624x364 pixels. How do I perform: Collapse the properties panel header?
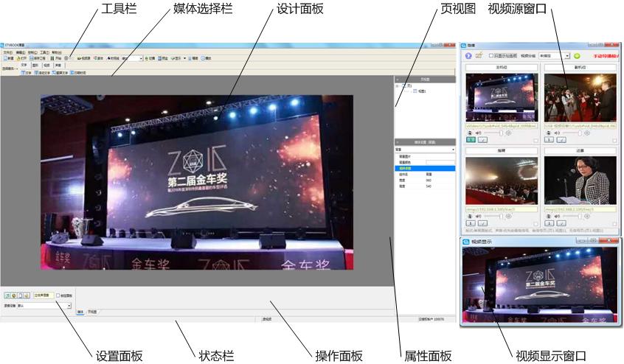pos(397,142)
